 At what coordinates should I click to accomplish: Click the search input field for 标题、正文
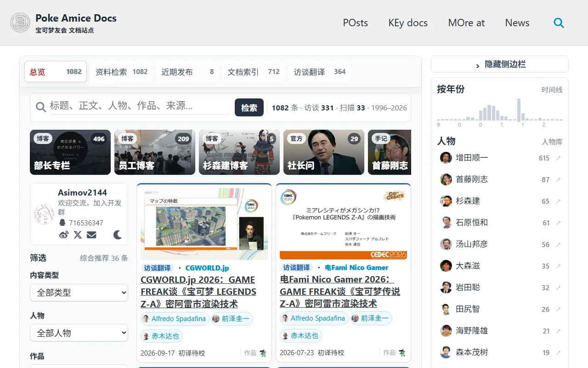click(140, 106)
